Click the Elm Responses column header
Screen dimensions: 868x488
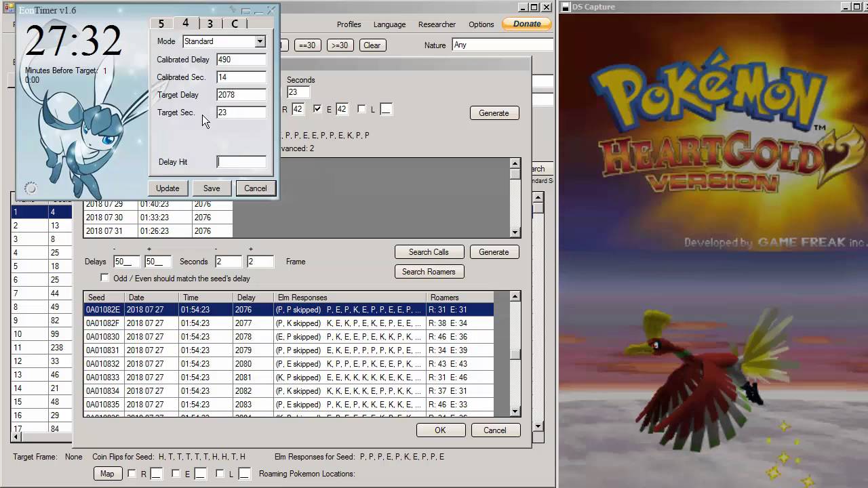click(349, 298)
